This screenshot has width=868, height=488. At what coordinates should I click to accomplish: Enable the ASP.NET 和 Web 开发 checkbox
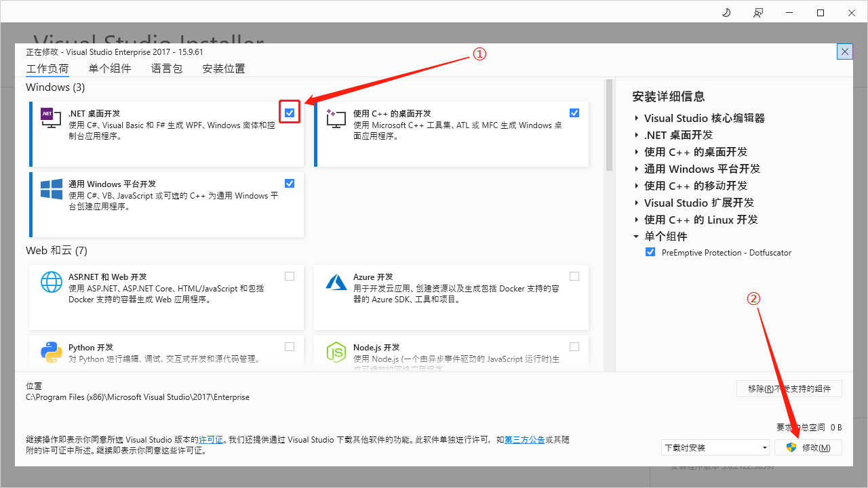[x=290, y=276]
